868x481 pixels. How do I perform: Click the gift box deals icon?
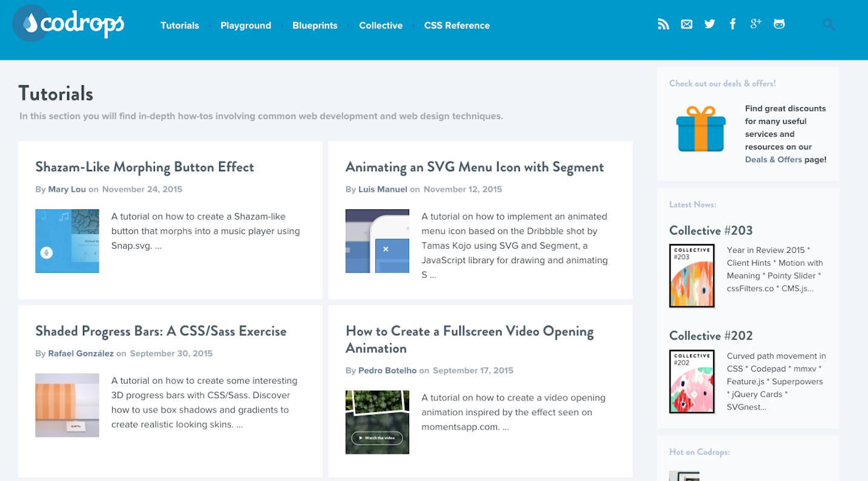coord(701,129)
